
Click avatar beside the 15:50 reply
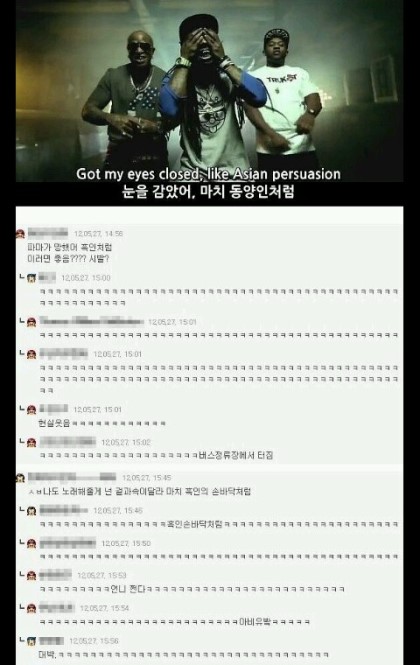click(x=31, y=544)
